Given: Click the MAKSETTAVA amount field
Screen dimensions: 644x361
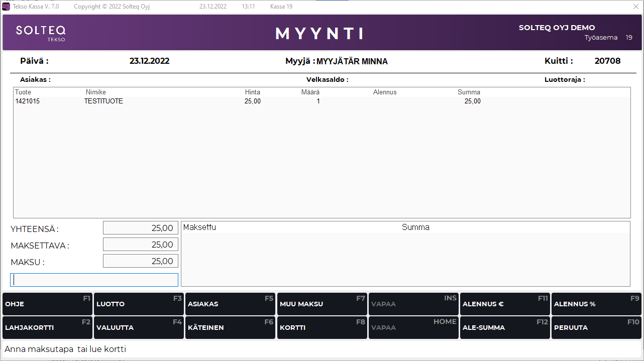Looking at the screenshot, I should 141,245.
